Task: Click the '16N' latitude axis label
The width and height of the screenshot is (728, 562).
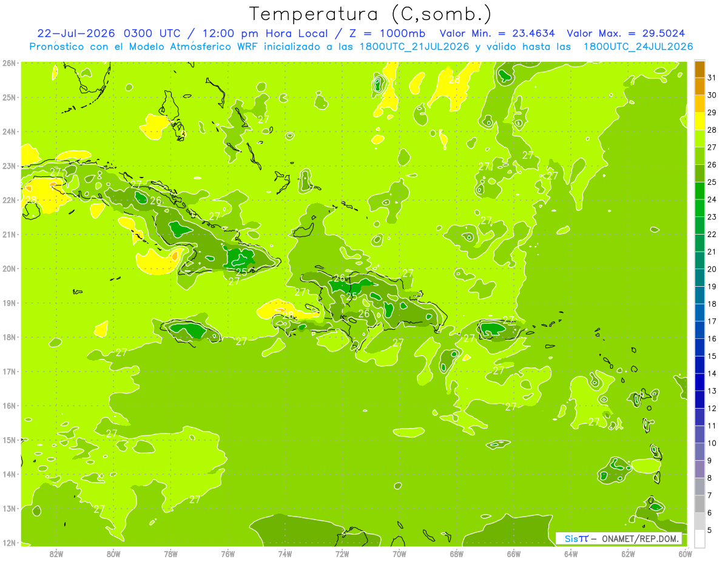Action: pyautogui.click(x=9, y=406)
